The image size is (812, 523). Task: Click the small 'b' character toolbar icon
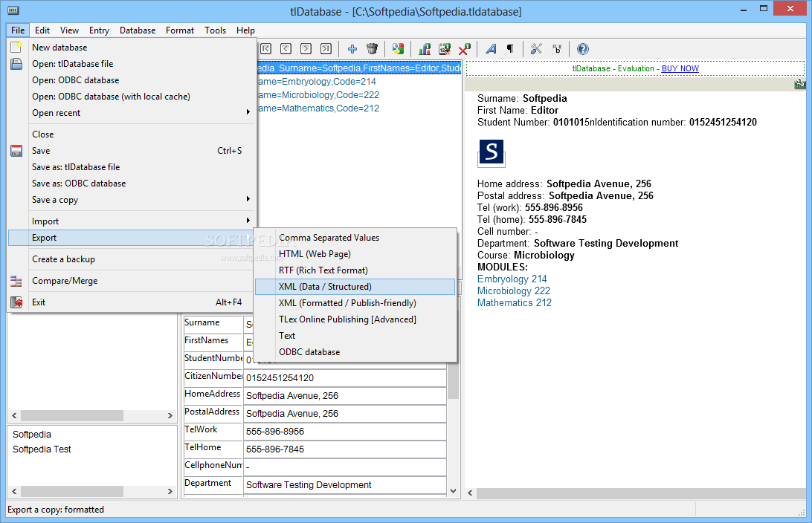[557, 49]
